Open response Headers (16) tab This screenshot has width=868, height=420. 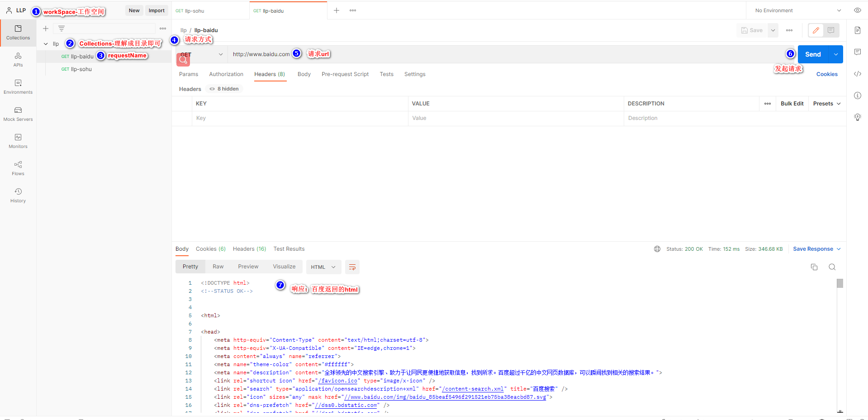tap(249, 249)
